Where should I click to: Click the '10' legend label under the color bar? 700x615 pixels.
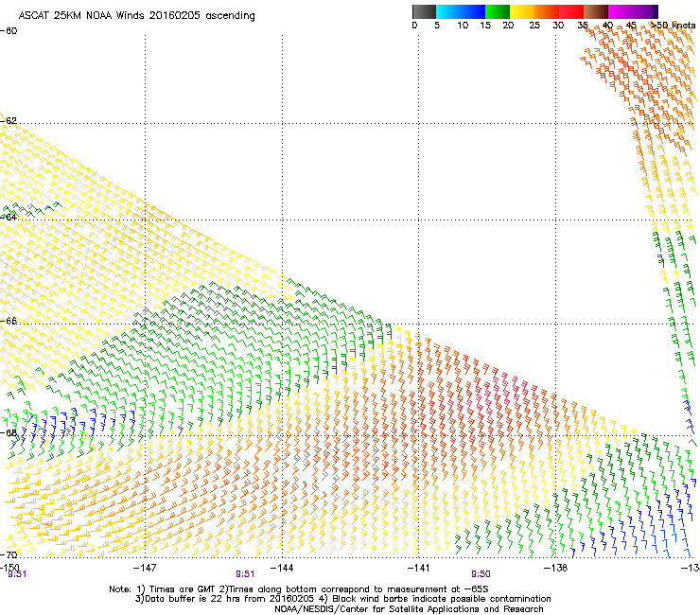(x=463, y=26)
